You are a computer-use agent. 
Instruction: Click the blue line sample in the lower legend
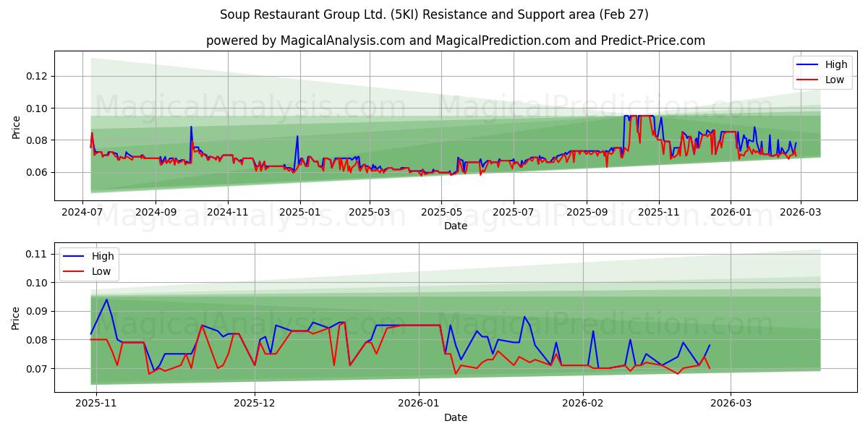click(x=75, y=257)
